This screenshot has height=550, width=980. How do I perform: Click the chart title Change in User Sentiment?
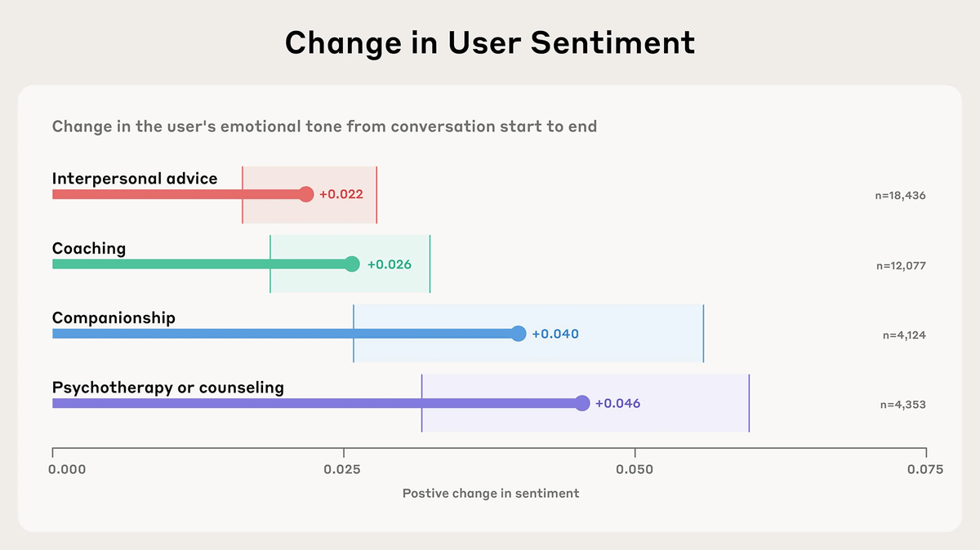(x=490, y=42)
